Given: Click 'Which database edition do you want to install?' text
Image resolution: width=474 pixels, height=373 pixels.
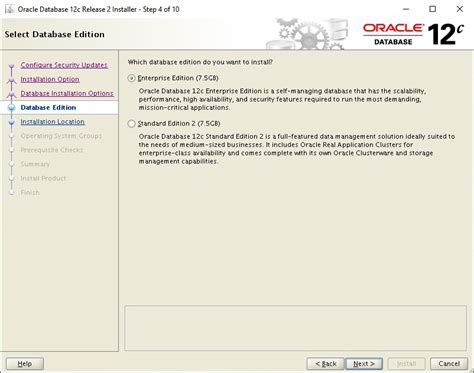Looking at the screenshot, I should click(200, 62).
